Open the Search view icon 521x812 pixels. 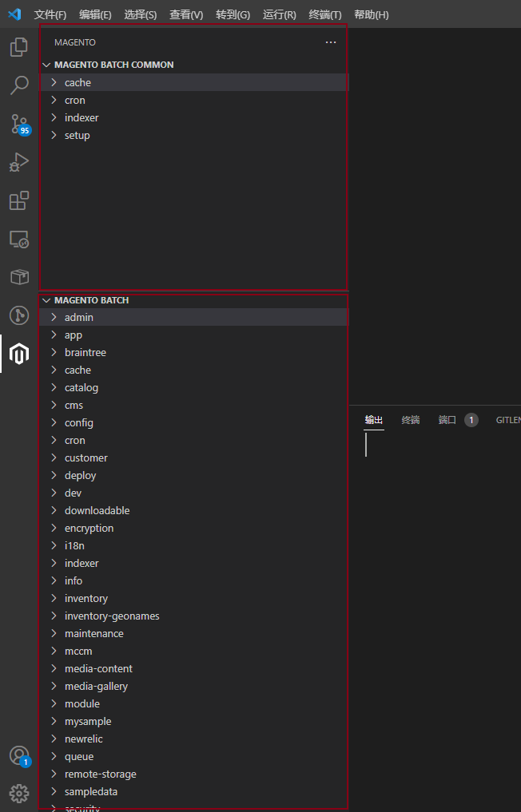(x=19, y=85)
